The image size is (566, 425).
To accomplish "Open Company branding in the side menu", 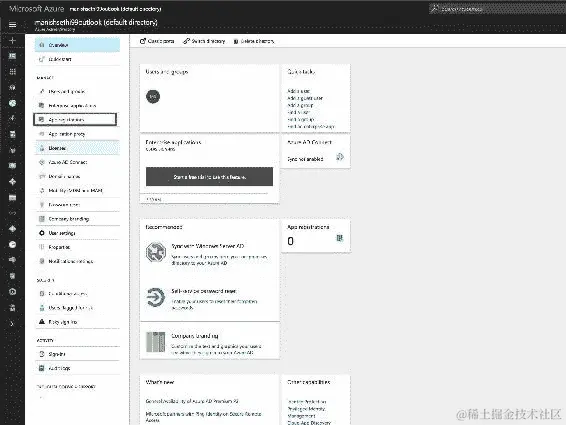I will coord(77,219).
